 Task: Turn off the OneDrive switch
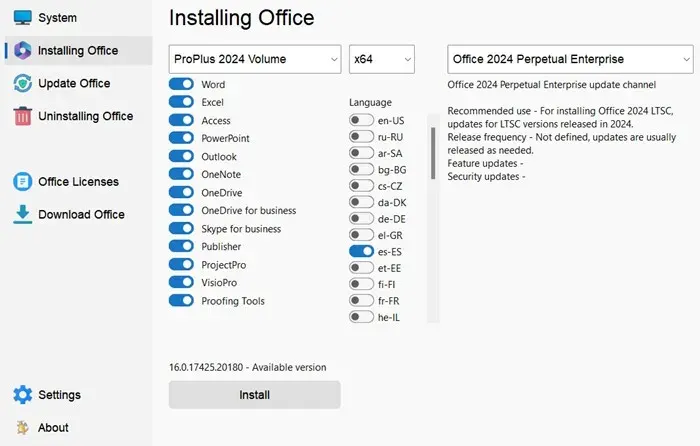pos(181,192)
